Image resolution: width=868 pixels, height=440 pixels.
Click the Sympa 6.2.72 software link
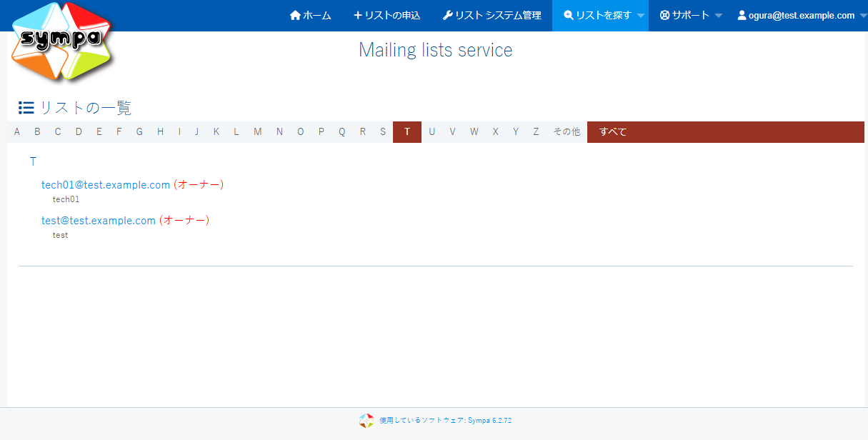[445, 421]
